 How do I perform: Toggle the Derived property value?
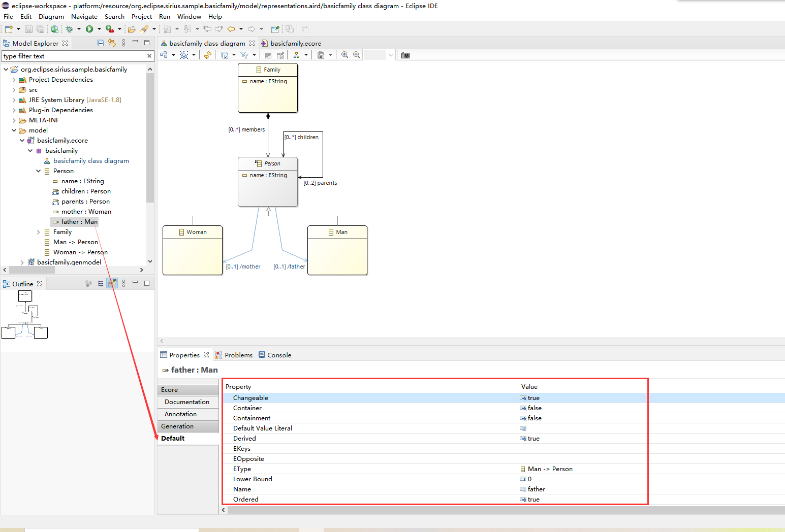(x=533, y=439)
